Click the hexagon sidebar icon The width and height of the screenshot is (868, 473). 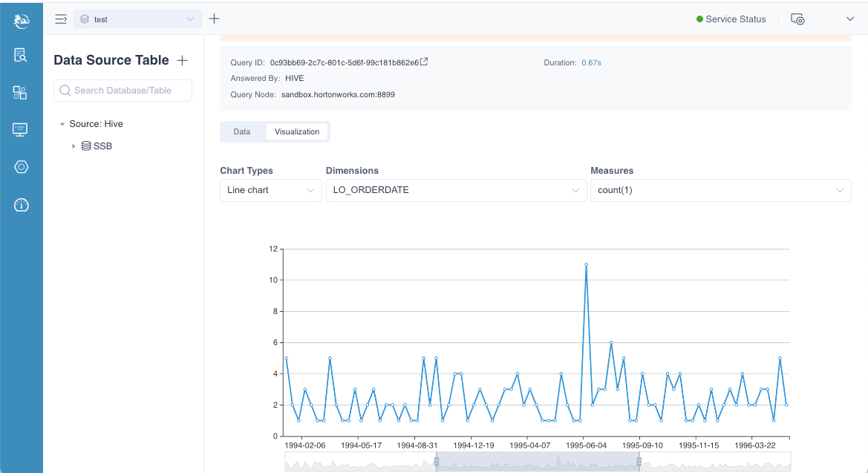(21, 167)
